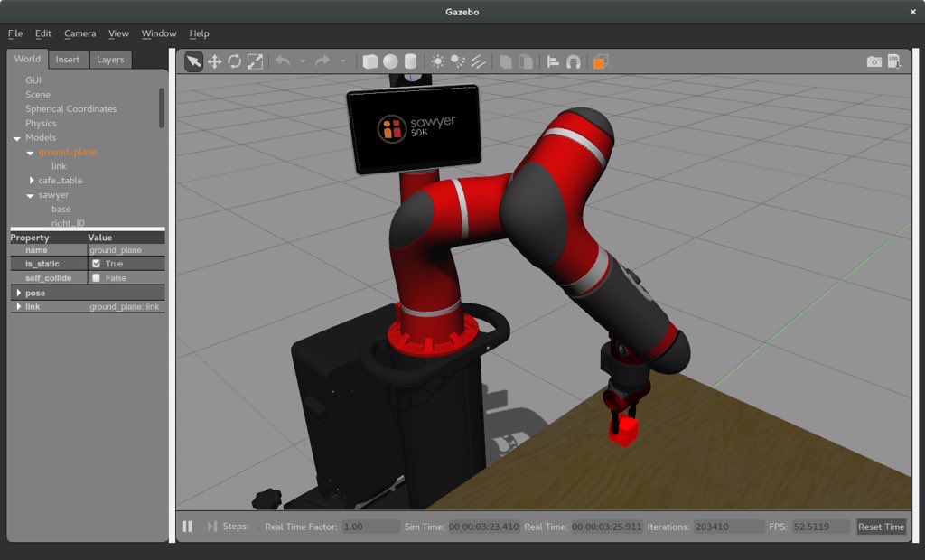The image size is (925, 560).
Task: Collapse the ground_plane tree node
Action: pos(30,153)
